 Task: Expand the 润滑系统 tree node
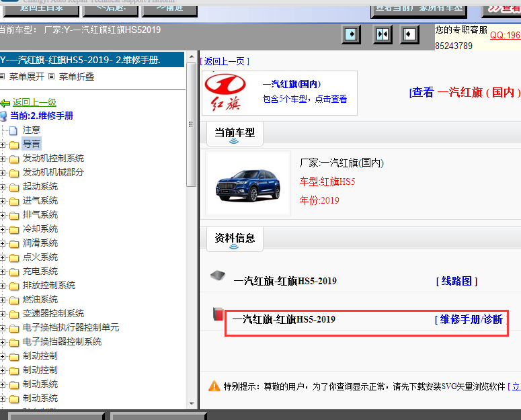click(x=2, y=244)
